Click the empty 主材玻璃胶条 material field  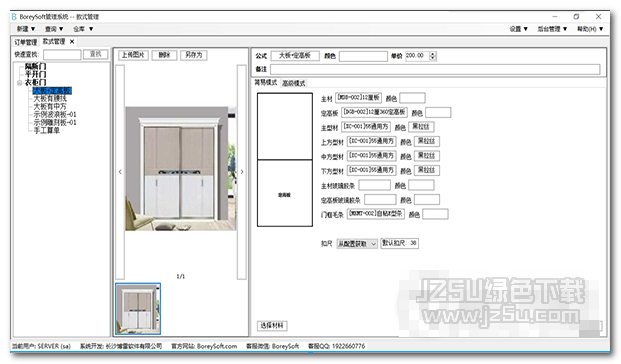click(375, 185)
